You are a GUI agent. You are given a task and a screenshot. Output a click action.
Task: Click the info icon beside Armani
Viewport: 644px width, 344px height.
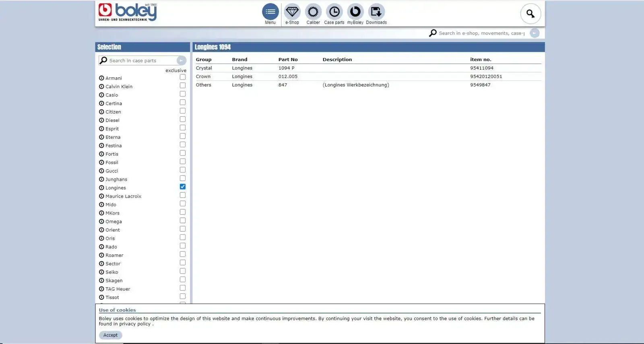pos(101,78)
